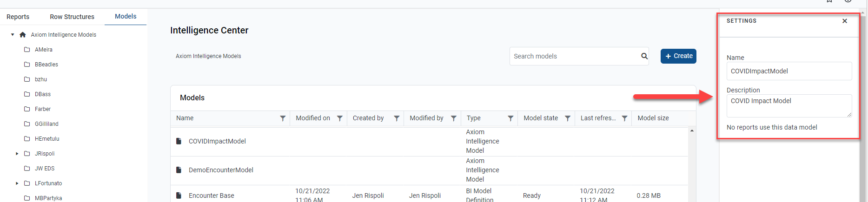This screenshot has width=868, height=202.
Task: Open filter for Last refreshed column
Action: click(624, 118)
